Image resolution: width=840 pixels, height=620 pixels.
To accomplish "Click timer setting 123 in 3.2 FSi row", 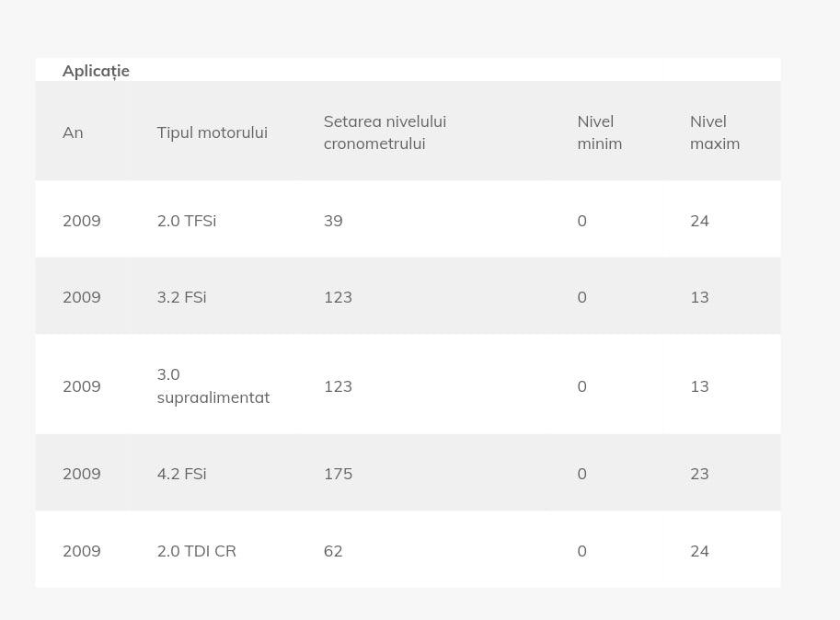I will click(338, 297).
